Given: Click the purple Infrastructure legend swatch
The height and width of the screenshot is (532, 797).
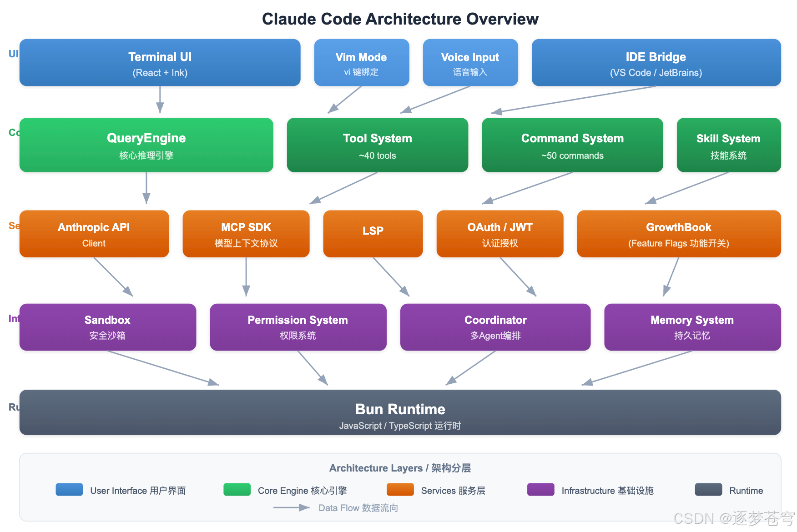Looking at the screenshot, I should tap(541, 490).
